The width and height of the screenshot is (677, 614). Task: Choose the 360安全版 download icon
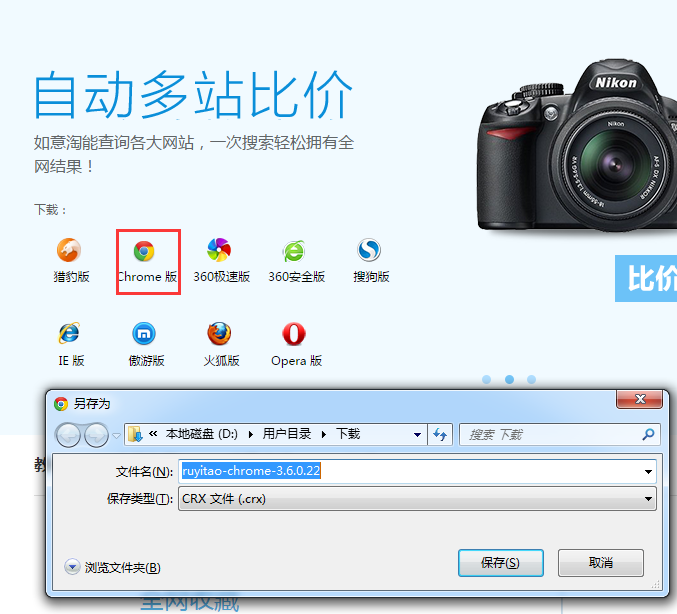[295, 251]
